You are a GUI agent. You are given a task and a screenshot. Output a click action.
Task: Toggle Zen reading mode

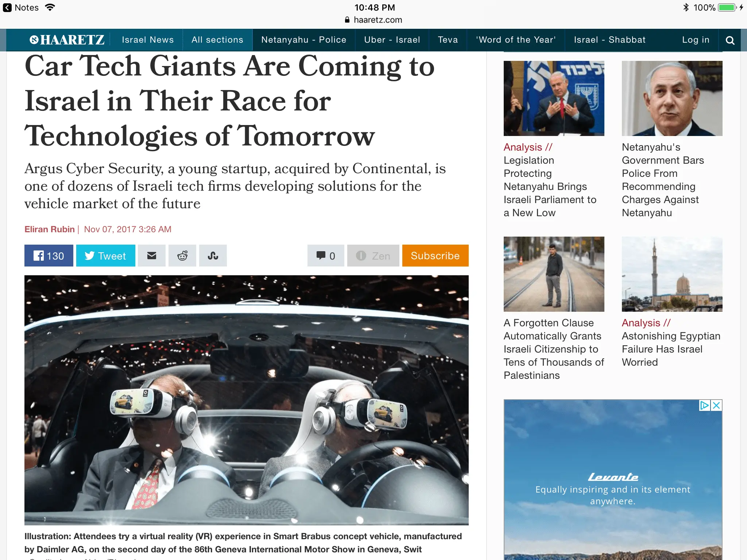click(x=373, y=256)
